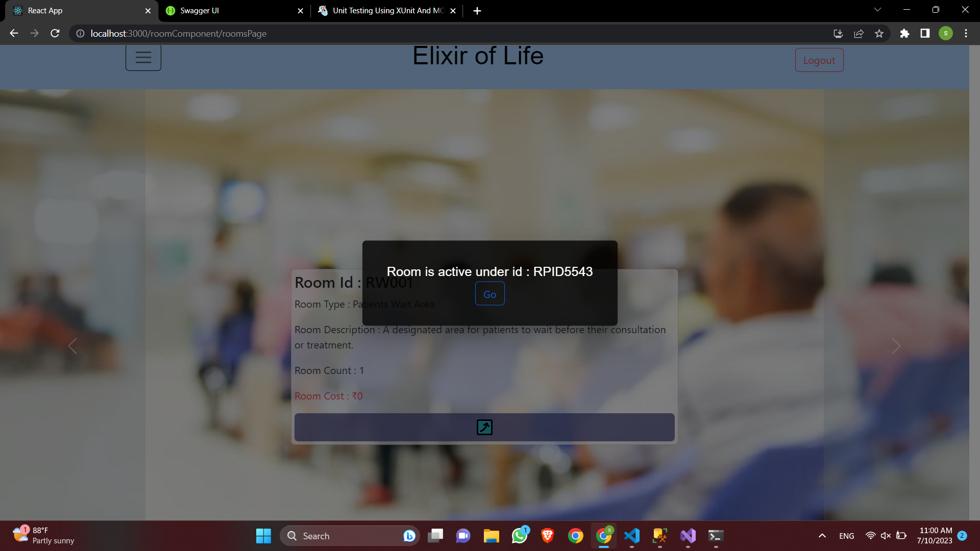Go to previous carousel slide
980x551 pixels.
(72, 346)
